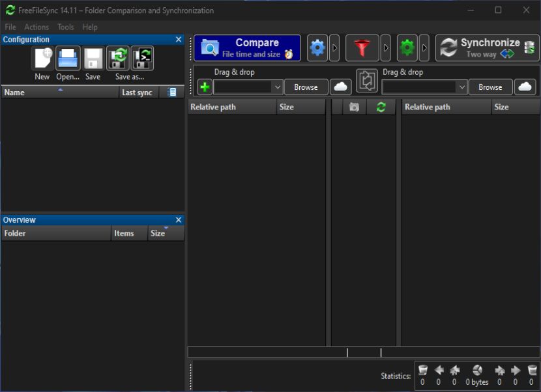The image size is (541, 392).
Task: Sort overview by Items column
Action: tap(130, 233)
